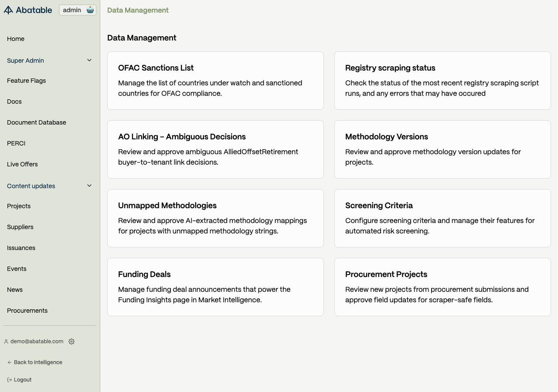Open Registry scraping status card
This screenshot has height=392, width=558.
click(442, 81)
